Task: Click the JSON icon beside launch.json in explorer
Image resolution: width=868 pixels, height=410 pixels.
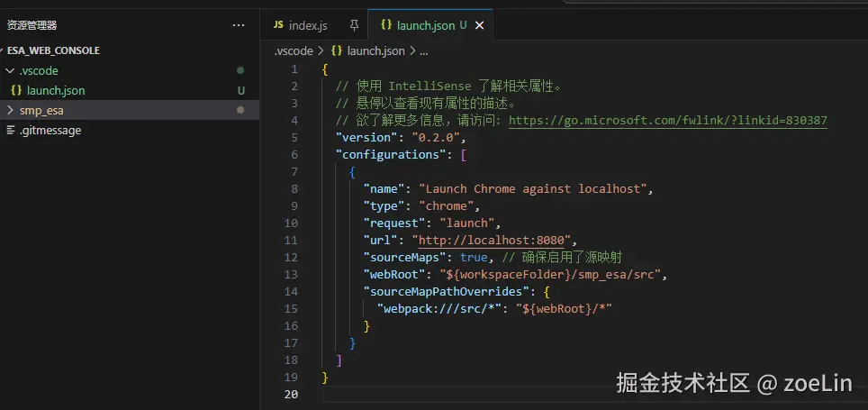Action: 16,90
